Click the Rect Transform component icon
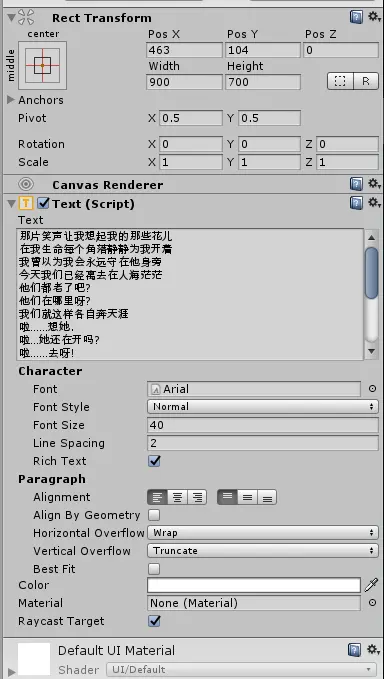 (x=26, y=17)
